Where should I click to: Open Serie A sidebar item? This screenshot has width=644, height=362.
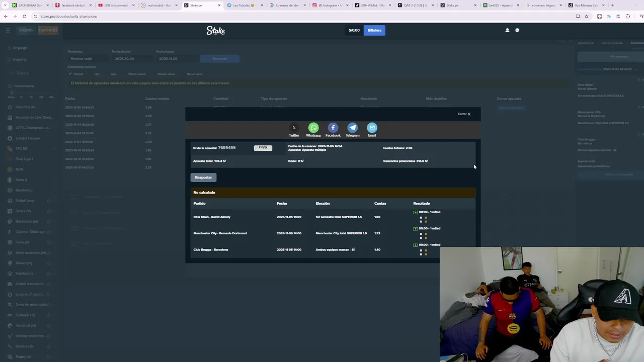pyautogui.click(x=21, y=179)
